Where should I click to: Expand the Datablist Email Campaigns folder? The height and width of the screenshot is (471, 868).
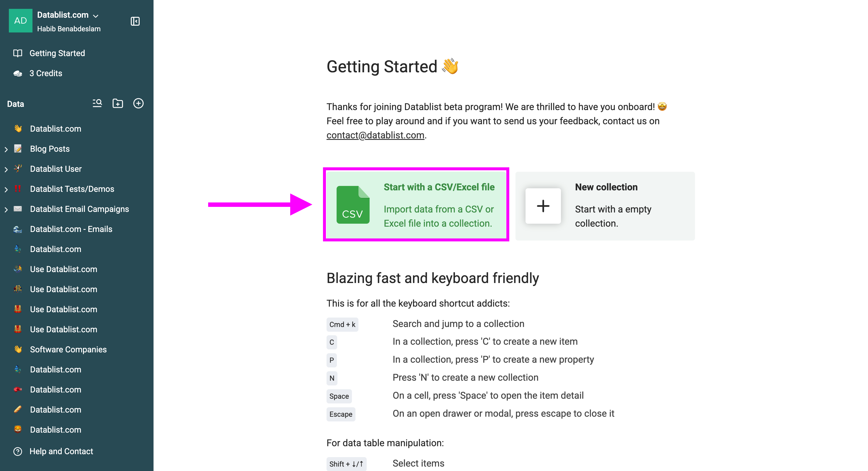point(6,210)
